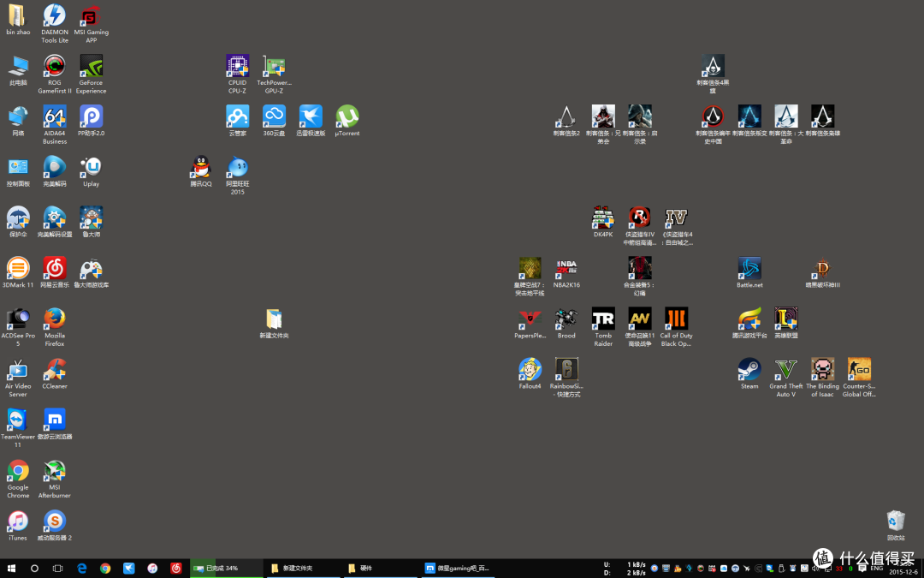Select the 云管家 desktop icon
924x578 pixels.
click(x=238, y=121)
